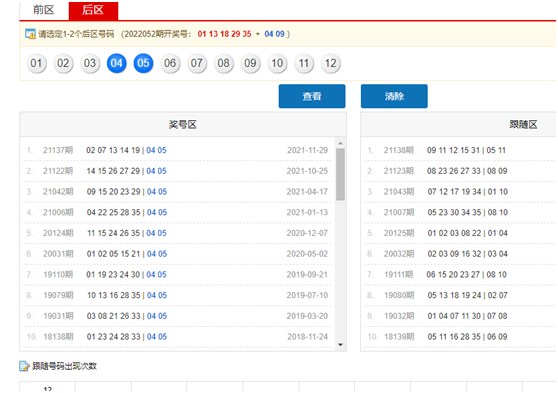Click the notice icon beside 请选定1-2个后区号码
The height and width of the screenshot is (393, 558).
[x=30, y=34]
